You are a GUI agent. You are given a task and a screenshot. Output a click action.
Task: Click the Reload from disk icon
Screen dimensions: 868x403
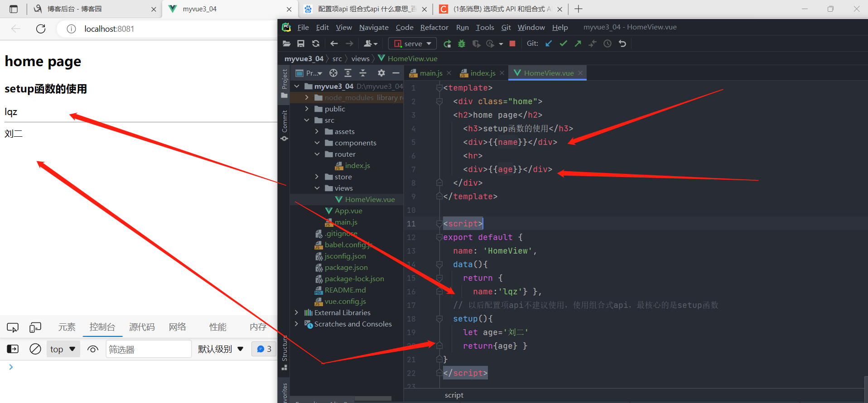[316, 43]
